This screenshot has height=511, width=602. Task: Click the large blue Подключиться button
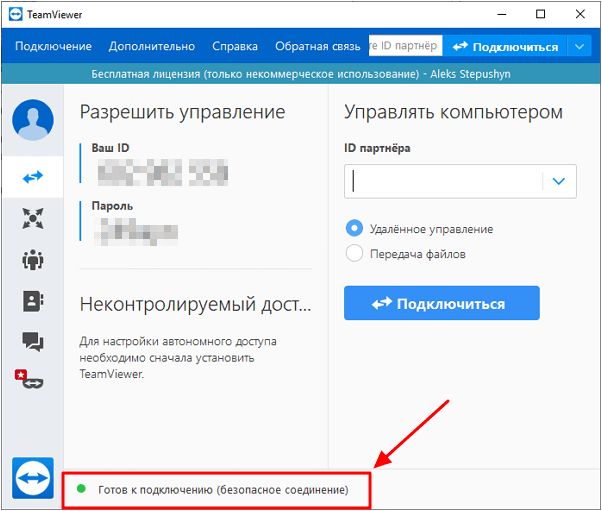point(442,303)
